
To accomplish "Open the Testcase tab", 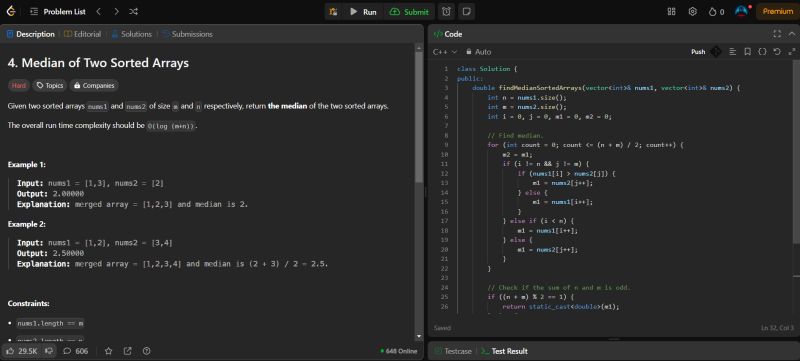I will click(x=453, y=351).
